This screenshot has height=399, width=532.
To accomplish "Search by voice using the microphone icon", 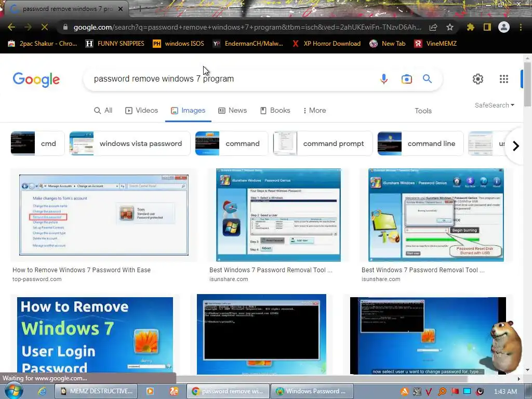I will point(384,79).
